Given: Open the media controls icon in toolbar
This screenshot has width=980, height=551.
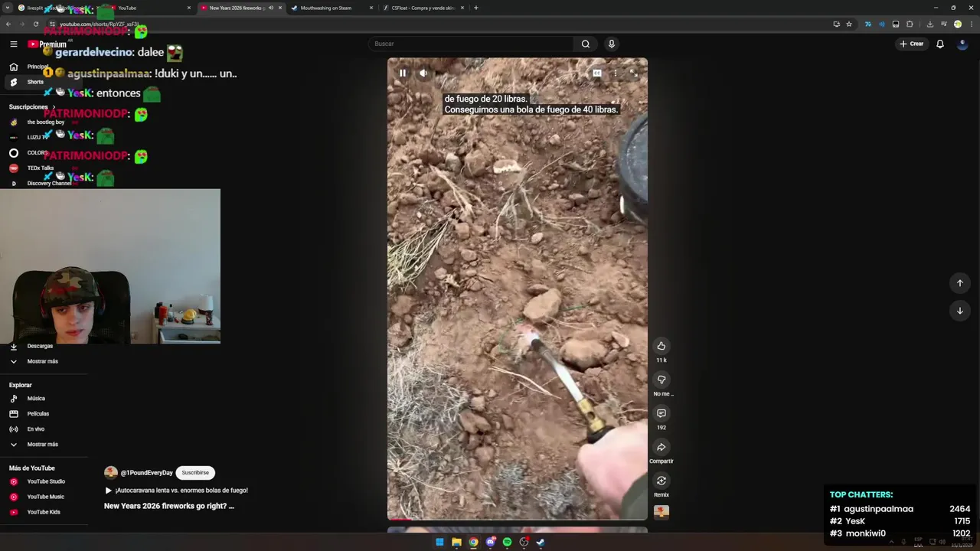Looking at the screenshot, I should pos(943,24).
